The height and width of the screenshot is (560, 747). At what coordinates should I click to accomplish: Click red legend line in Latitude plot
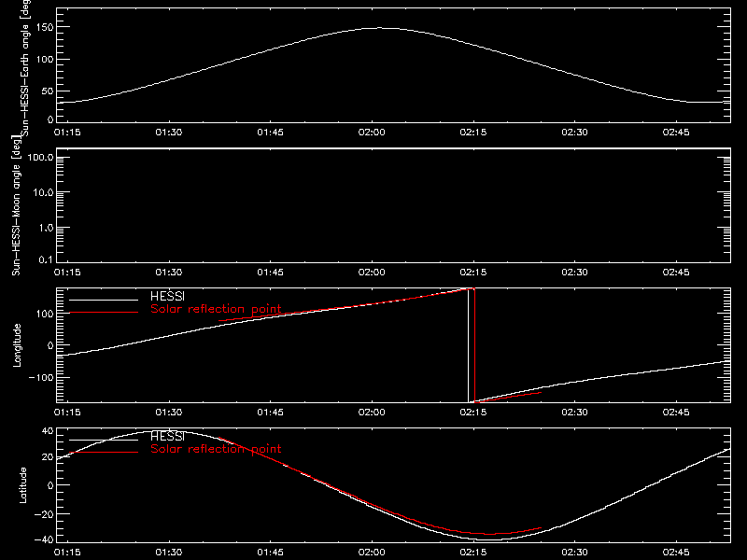(x=104, y=453)
